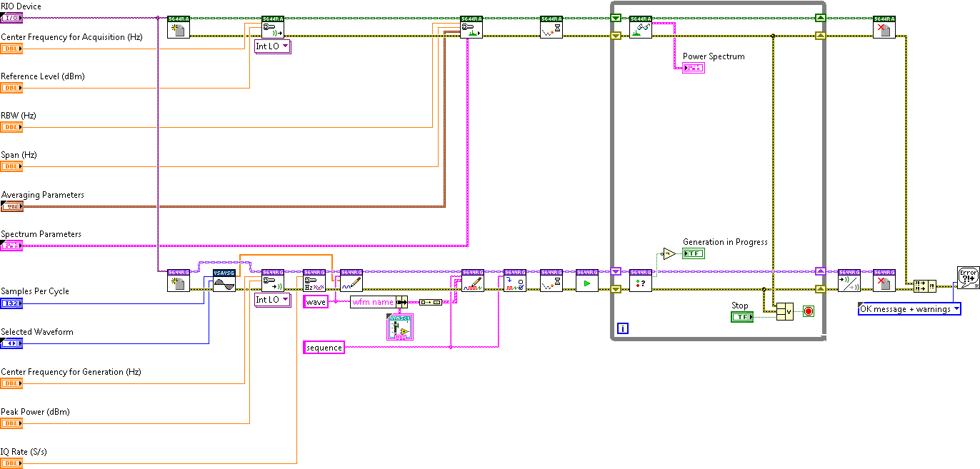Screen dimensions: 980x469
Task: Click the loop stop condition red terminal
Action: [808, 311]
